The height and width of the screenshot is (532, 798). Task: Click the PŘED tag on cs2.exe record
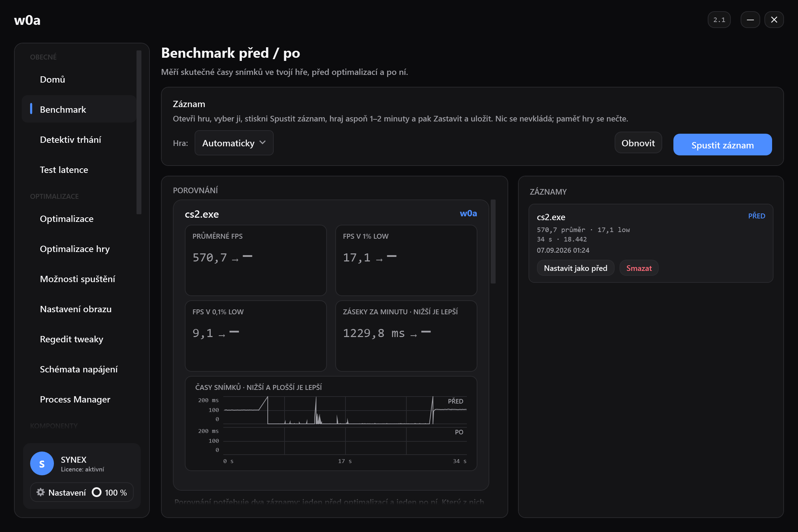[756, 216]
